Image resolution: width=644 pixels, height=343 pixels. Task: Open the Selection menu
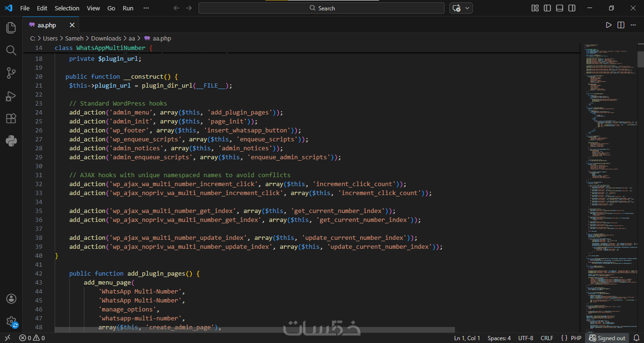(x=67, y=8)
